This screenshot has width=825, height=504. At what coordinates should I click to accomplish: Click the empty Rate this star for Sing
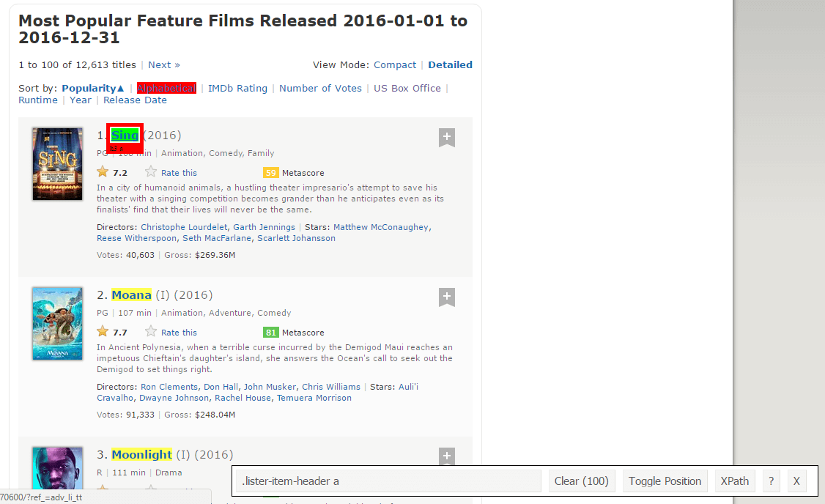point(151,172)
